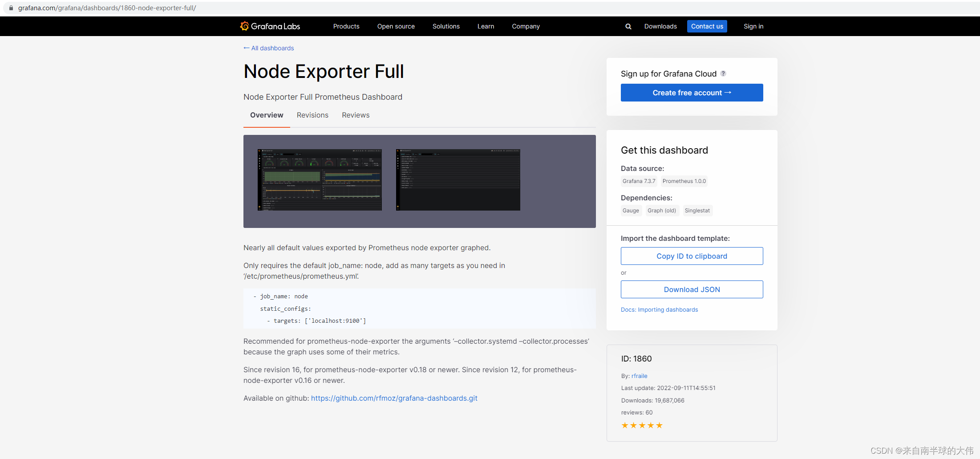Click the Singlestat dependency tag
Screen dimensions: 980x459
(x=697, y=211)
